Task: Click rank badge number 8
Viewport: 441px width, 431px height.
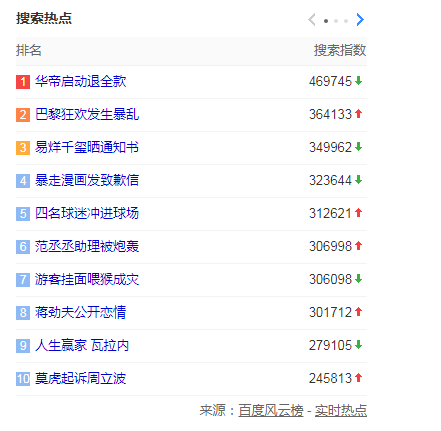Action: pyautogui.click(x=23, y=313)
